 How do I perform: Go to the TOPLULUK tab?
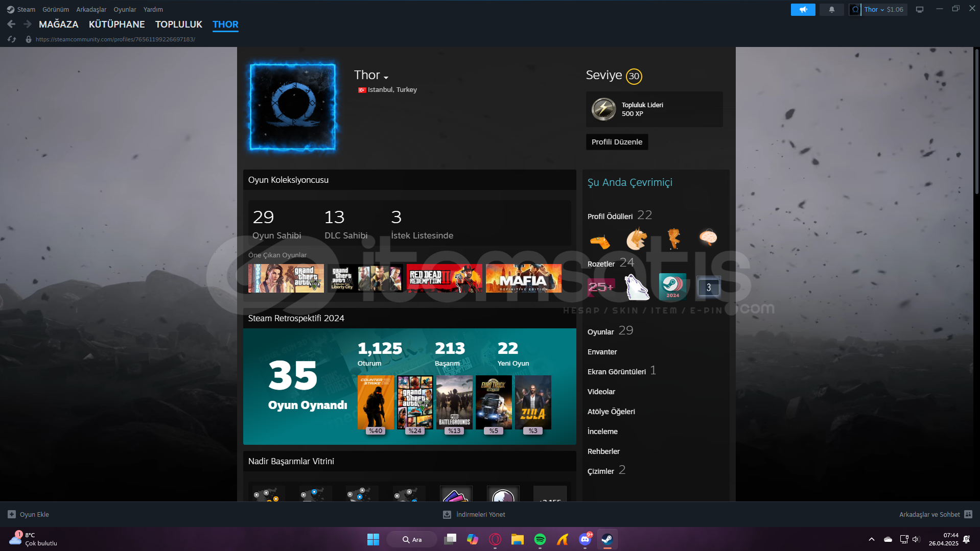179,24
